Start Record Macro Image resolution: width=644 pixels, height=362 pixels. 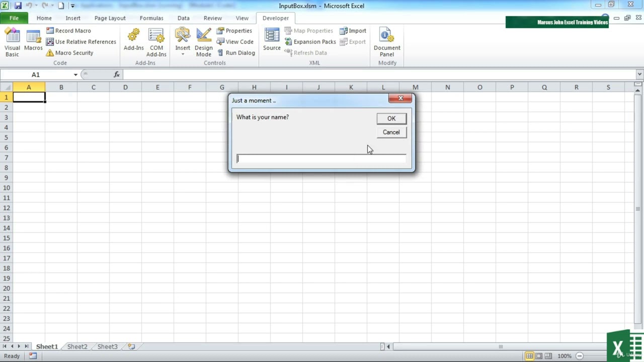click(68, 31)
